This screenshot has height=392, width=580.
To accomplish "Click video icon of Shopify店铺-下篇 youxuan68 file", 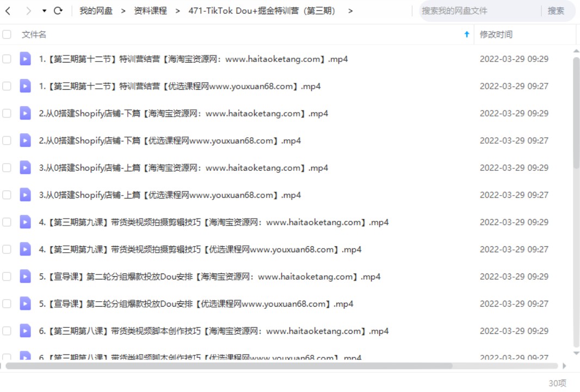I will [25, 140].
